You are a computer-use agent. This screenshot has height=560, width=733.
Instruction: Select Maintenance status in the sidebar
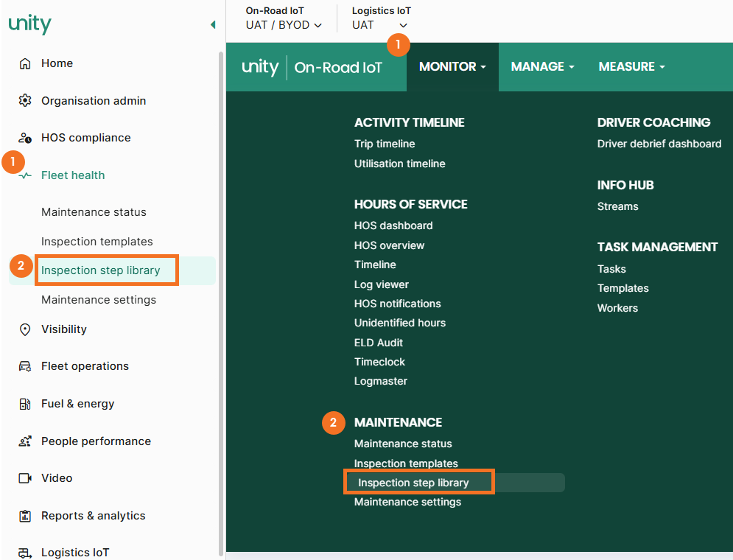(94, 212)
